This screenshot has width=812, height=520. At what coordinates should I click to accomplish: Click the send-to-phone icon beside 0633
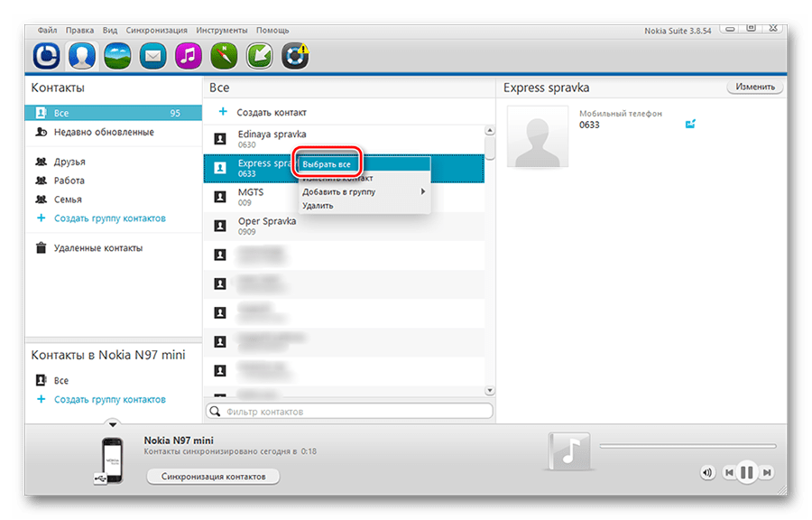(690, 124)
